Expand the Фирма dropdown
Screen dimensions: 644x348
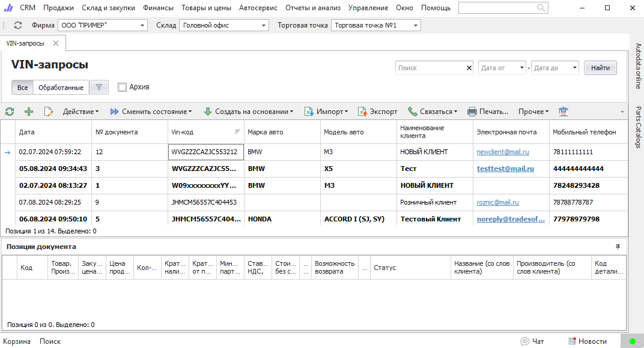click(x=142, y=26)
